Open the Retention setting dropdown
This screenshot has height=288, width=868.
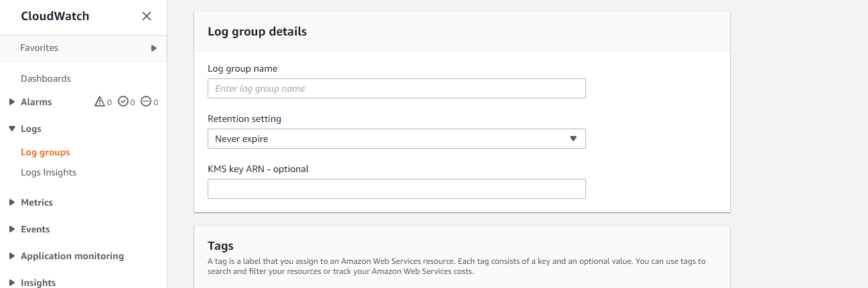pyautogui.click(x=396, y=139)
